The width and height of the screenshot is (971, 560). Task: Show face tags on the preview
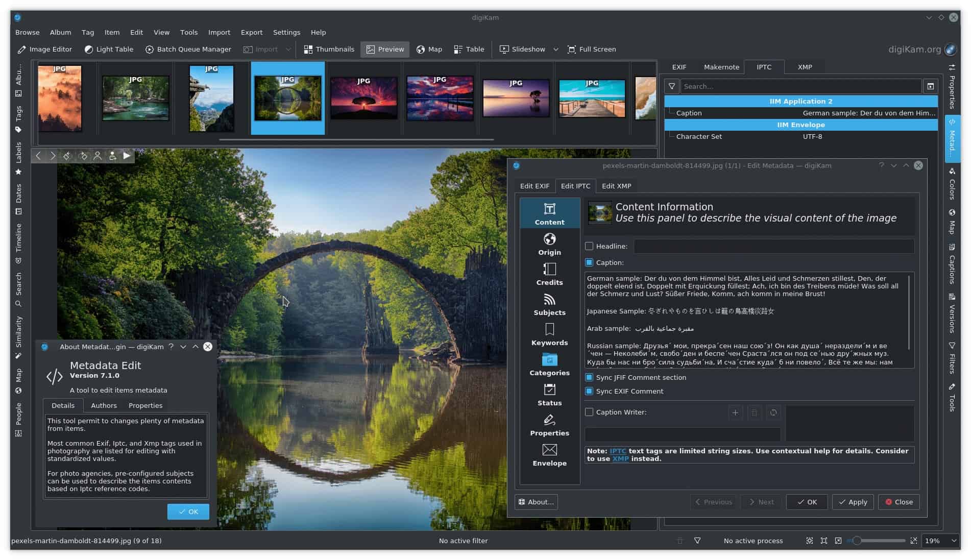pyautogui.click(x=98, y=156)
